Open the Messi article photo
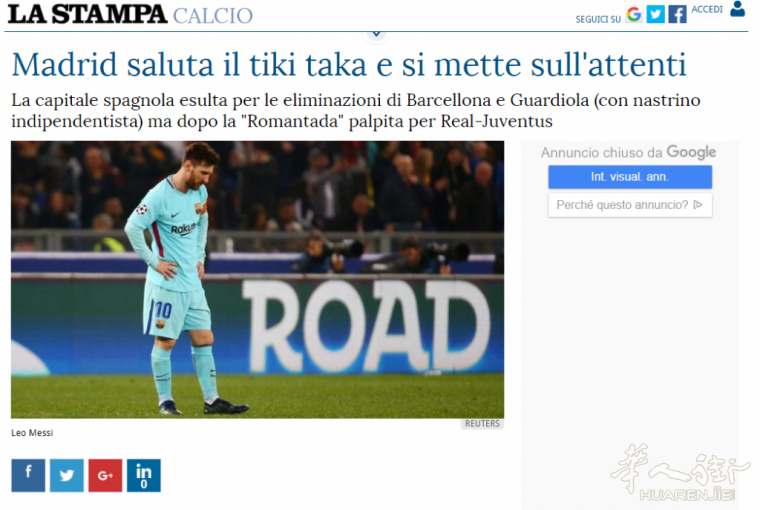Image resolution: width=760 pixels, height=510 pixels. 257,280
